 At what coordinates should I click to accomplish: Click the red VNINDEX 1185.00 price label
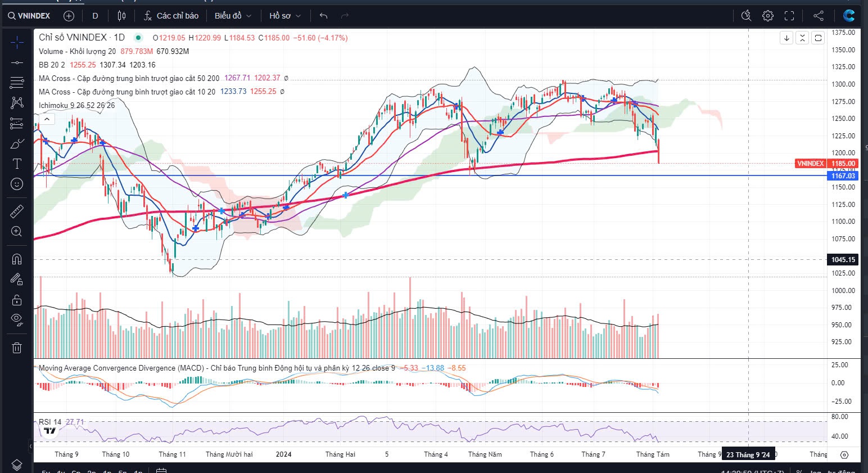point(826,164)
